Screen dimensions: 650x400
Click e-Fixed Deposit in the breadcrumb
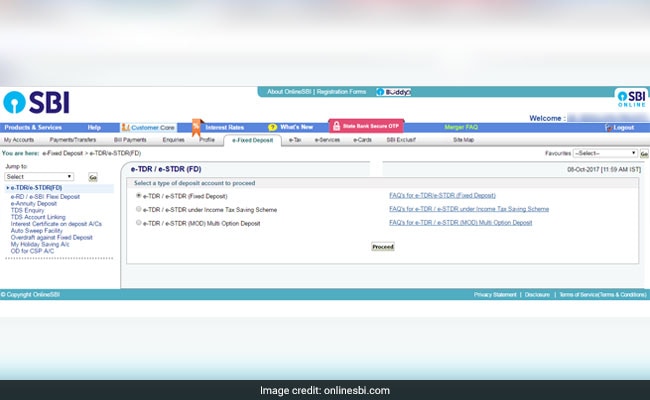[x=63, y=153]
